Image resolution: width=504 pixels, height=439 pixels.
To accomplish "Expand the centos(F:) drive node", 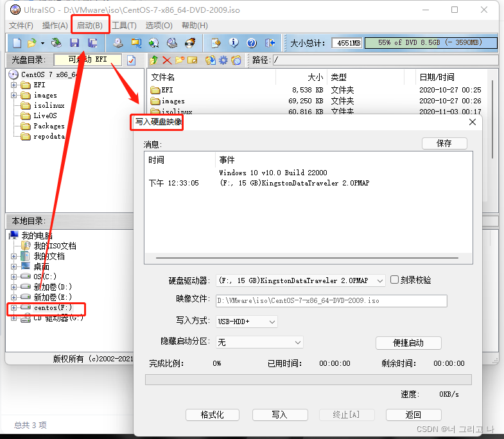I will pyautogui.click(x=14, y=307).
